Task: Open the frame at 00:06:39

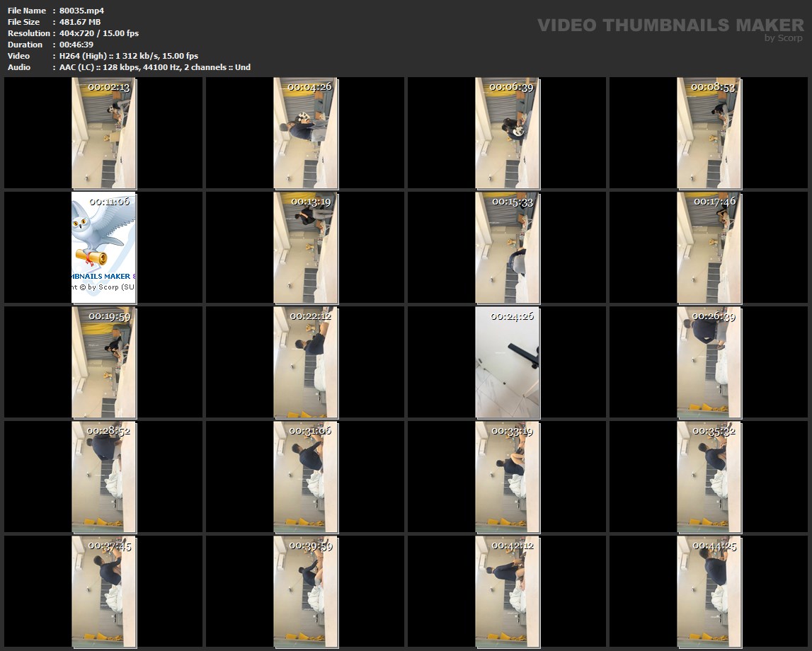Action: [x=508, y=133]
